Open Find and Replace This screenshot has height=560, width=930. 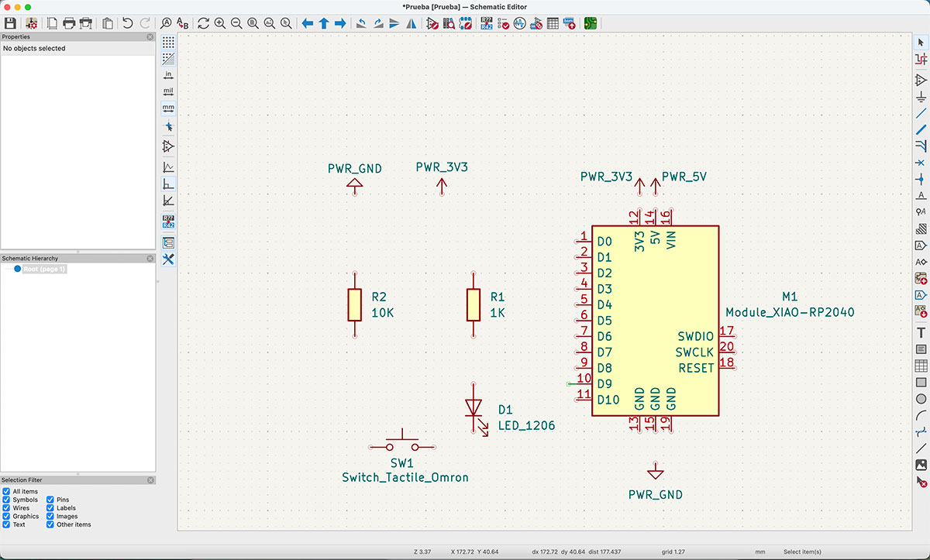pyautogui.click(x=183, y=24)
